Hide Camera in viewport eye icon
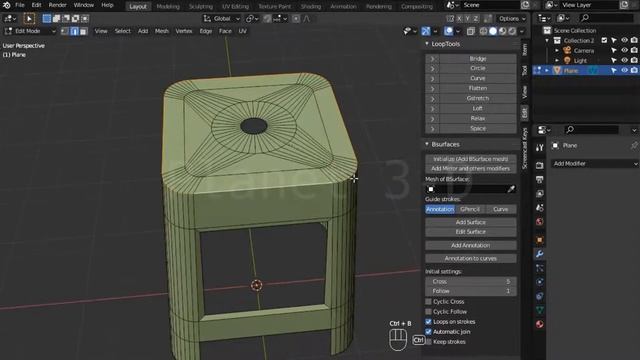This screenshot has width=640, height=360. point(624,50)
